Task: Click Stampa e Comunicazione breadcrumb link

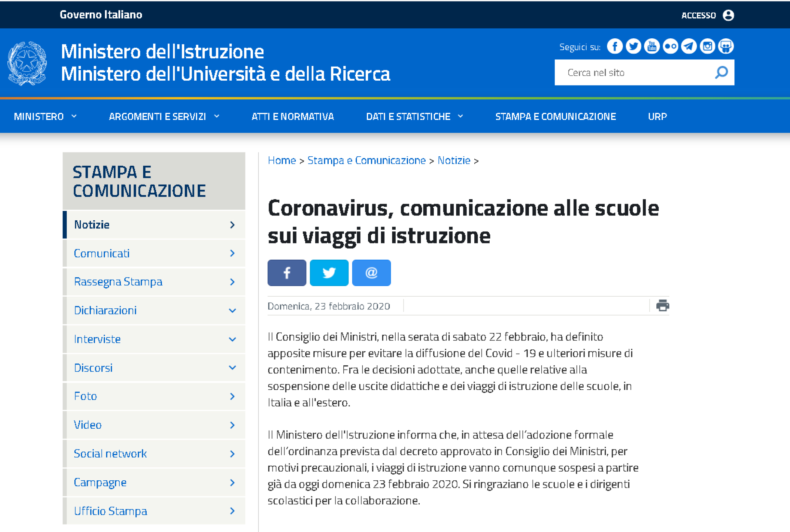Action: [x=366, y=160]
